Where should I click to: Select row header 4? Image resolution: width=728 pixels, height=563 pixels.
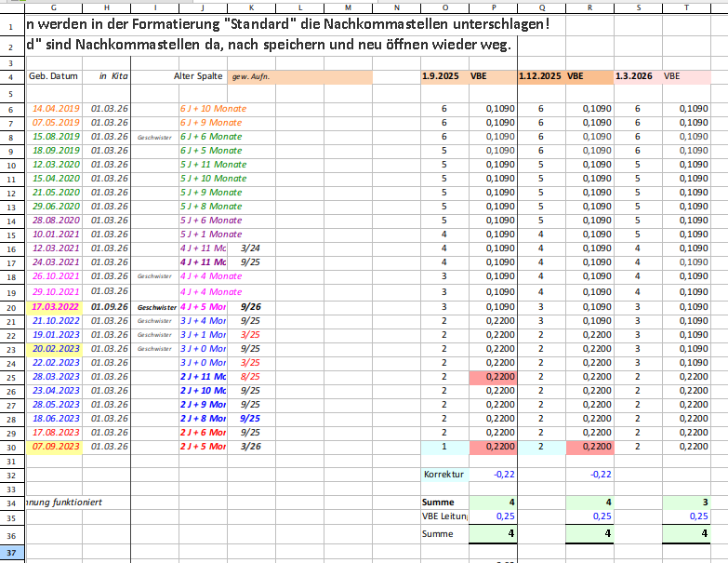[11, 77]
